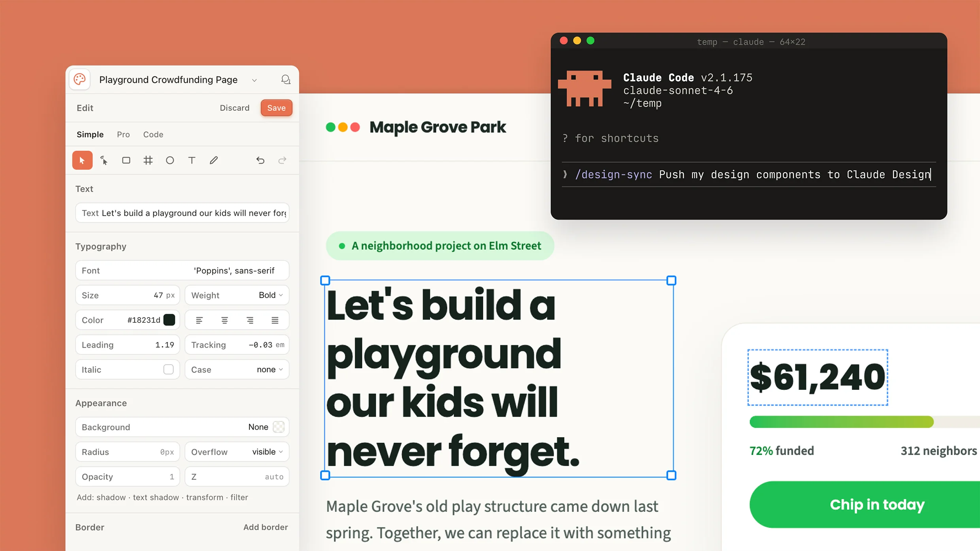Image resolution: width=980 pixels, height=551 pixels.
Task: Click the Maple Grove Park title
Action: 437,127
